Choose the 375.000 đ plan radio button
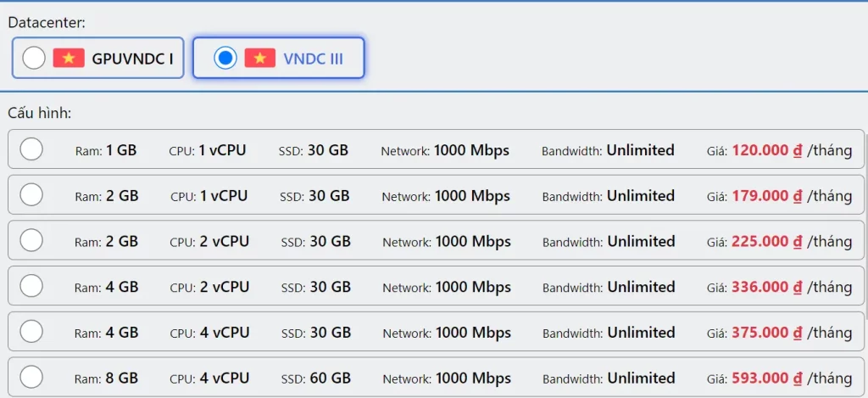The height and width of the screenshot is (398, 868). [x=31, y=332]
